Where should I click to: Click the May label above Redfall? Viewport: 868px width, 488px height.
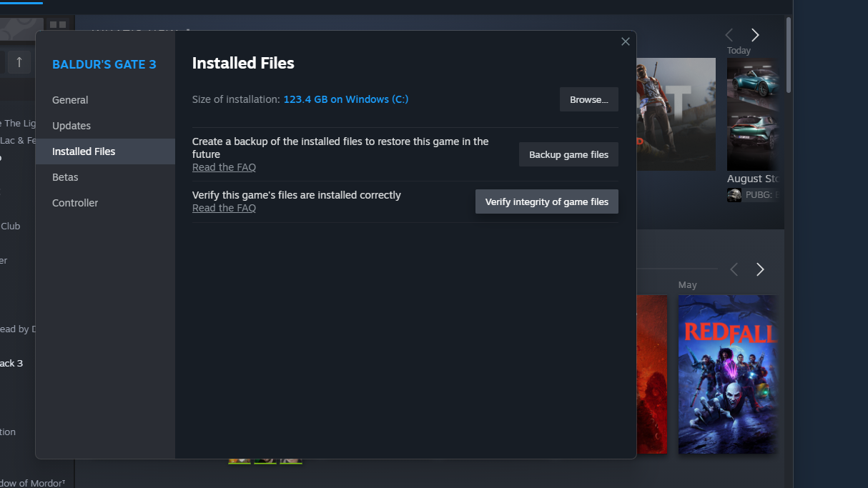coord(687,285)
